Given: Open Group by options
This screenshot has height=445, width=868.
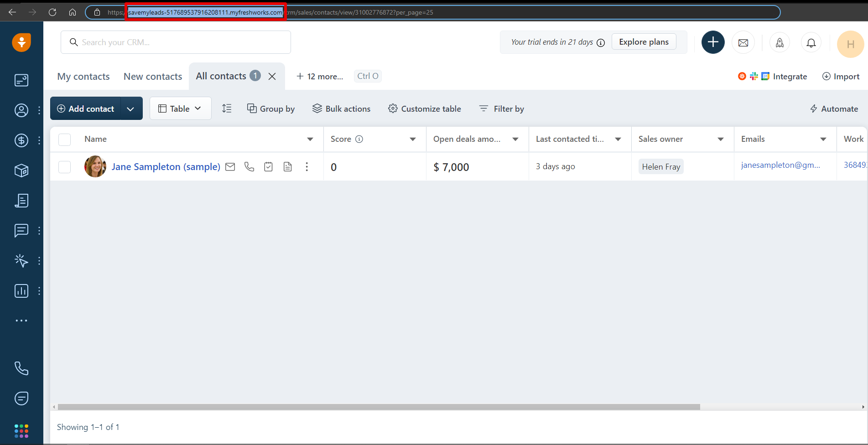Looking at the screenshot, I should coord(271,109).
